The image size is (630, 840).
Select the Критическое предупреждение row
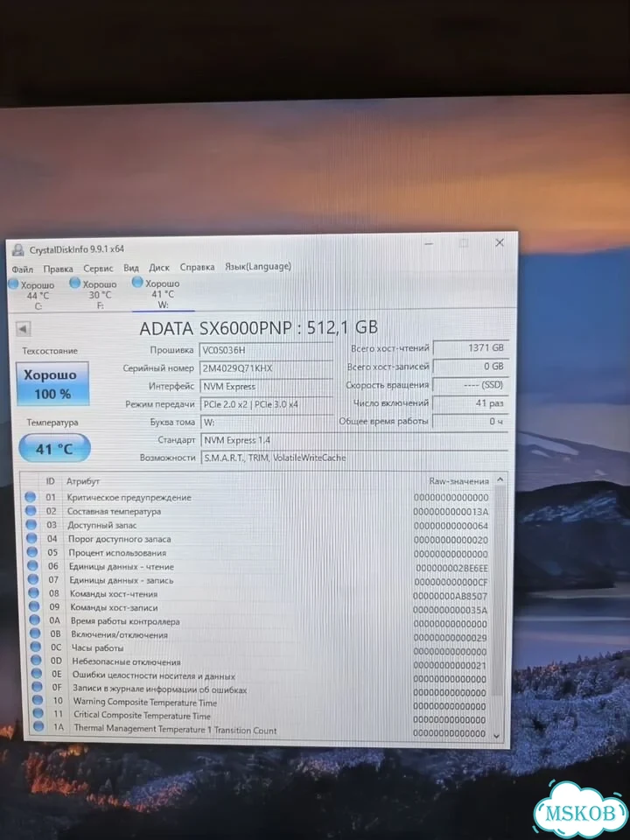pos(257,497)
